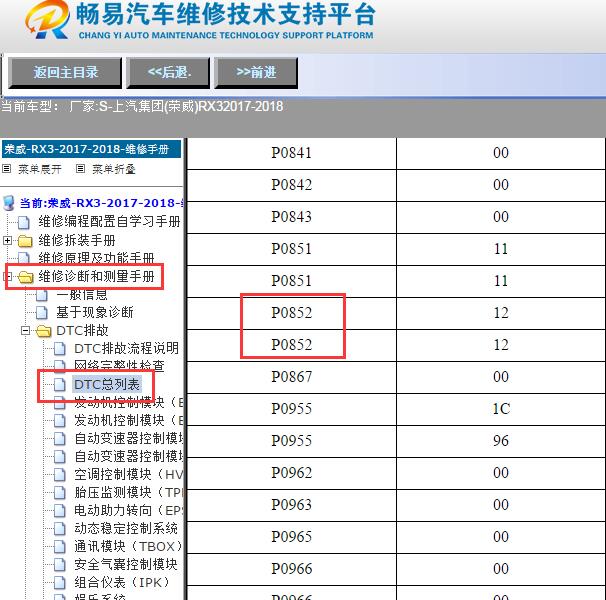Click document icon beside 空调控制模块
The width and height of the screenshot is (606, 600).
(x=60, y=474)
